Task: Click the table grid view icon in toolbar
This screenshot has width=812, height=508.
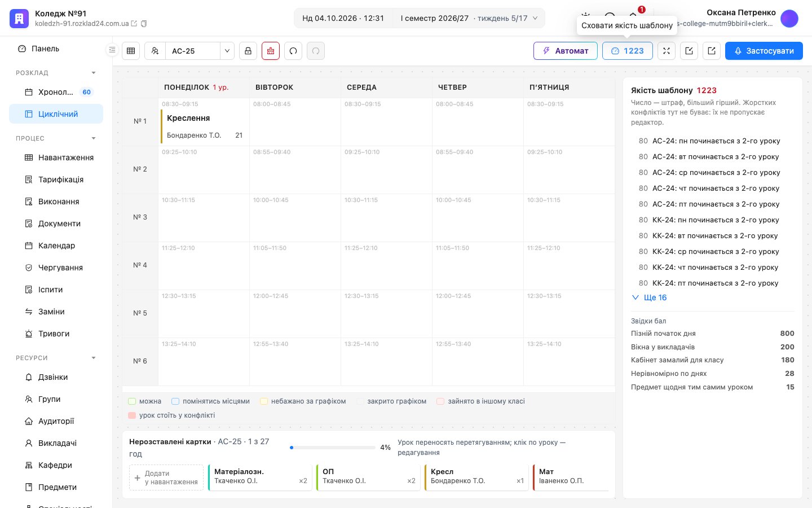Action: 131,51
